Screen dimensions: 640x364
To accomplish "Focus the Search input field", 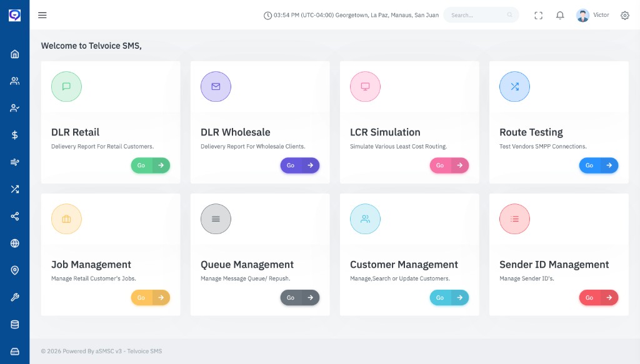I will (481, 15).
